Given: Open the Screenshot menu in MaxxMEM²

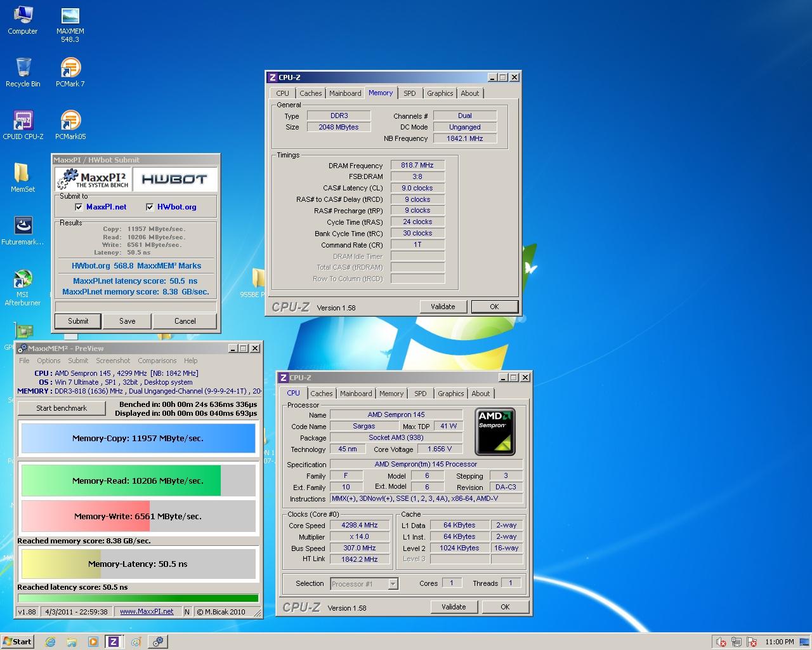Looking at the screenshot, I should (113, 361).
